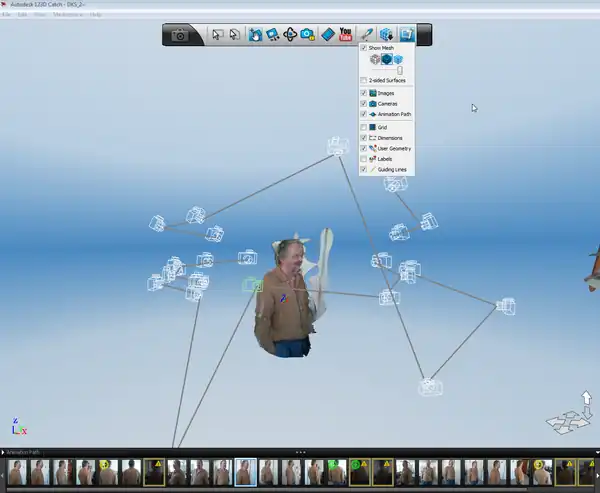Viewport: 600px width, 493px height.
Task: Open the File menu
Action: [x=7, y=15]
